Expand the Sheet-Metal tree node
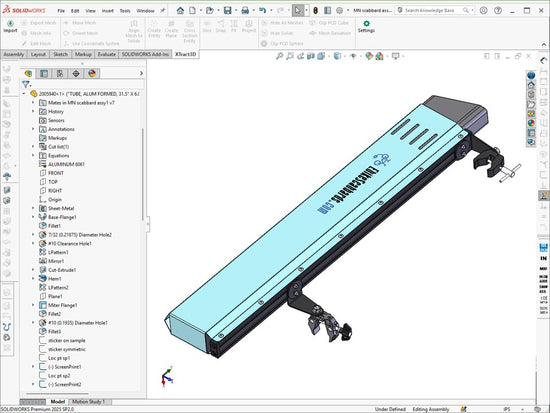 pos(33,208)
